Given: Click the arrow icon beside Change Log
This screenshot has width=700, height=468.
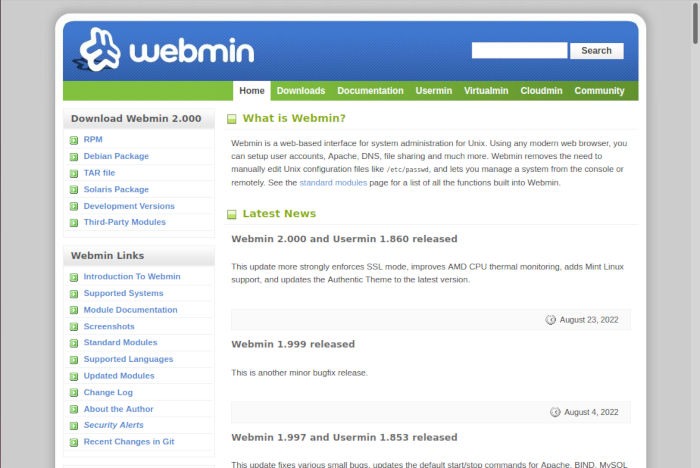Looking at the screenshot, I should pos(74,393).
